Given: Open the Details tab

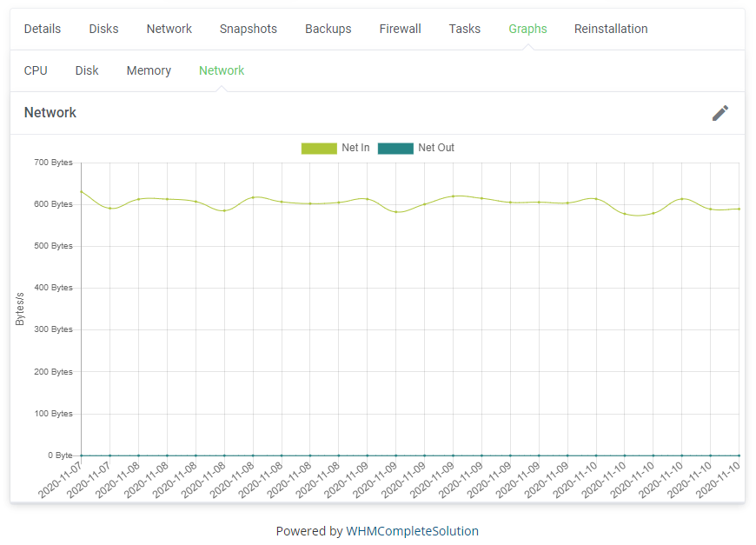Looking at the screenshot, I should click(43, 29).
